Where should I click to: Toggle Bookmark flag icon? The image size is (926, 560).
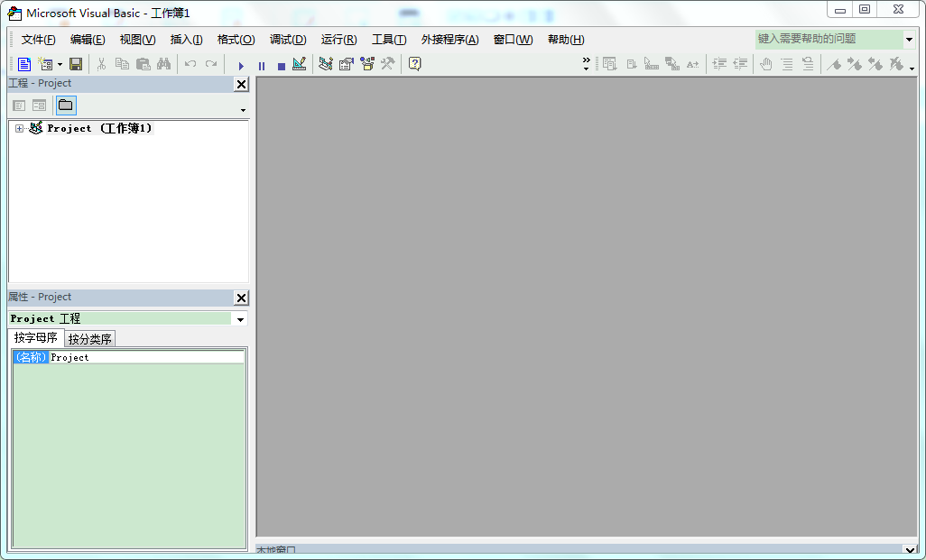[x=834, y=64]
